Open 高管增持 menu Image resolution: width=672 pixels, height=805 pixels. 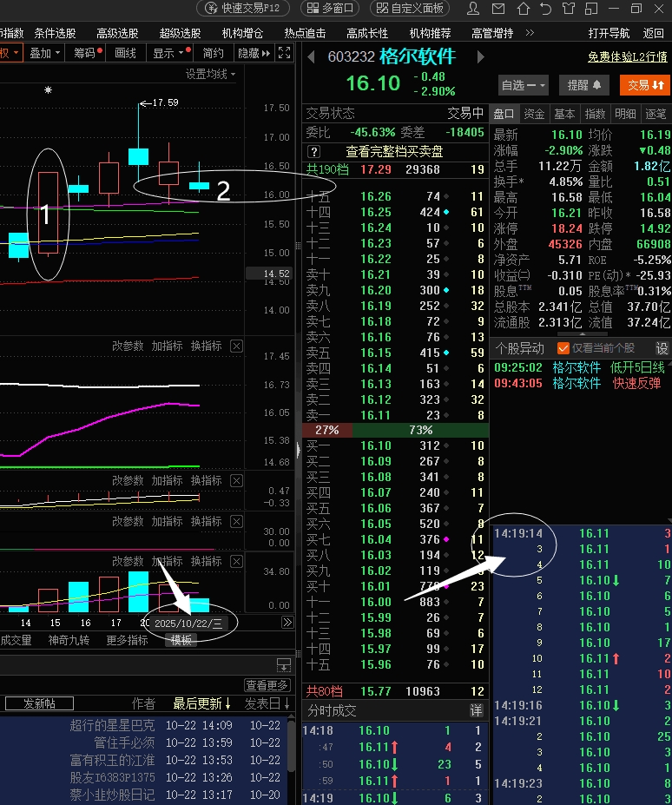[x=492, y=33]
